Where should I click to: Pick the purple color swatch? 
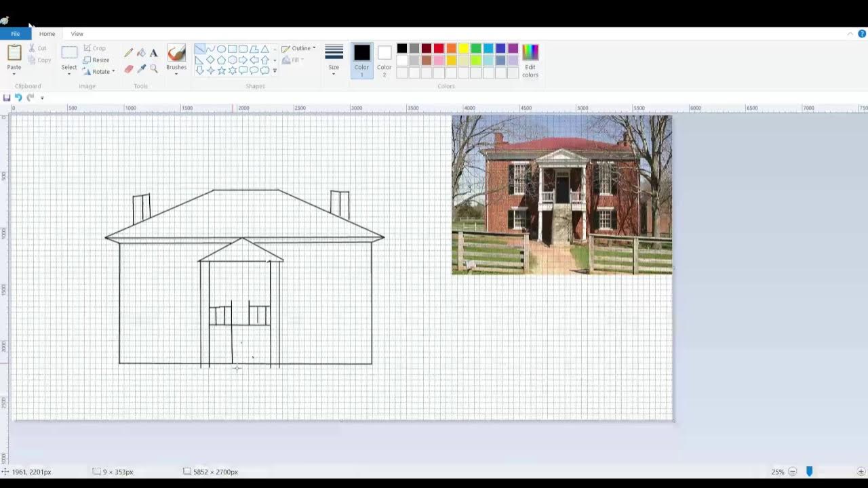coord(513,48)
